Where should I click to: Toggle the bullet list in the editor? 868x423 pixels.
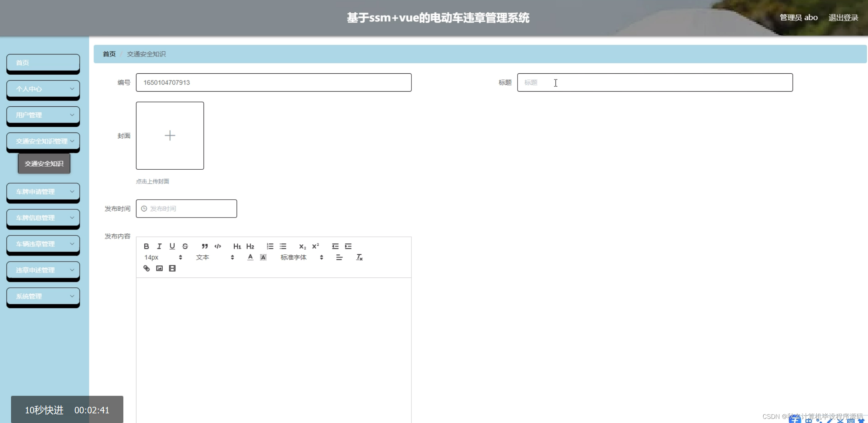tap(283, 246)
